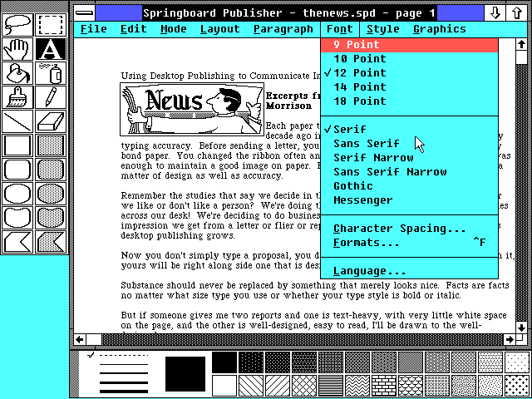Choose the hollow Ellipse tool
The height and width of the screenshot is (399, 532).
(x=17, y=194)
